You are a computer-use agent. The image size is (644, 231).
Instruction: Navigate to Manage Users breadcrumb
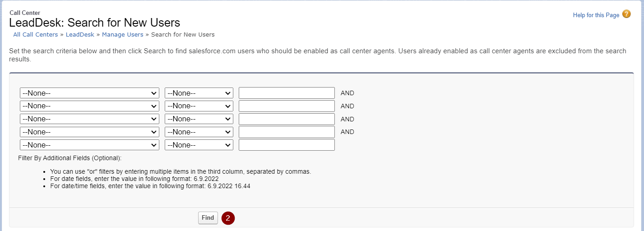123,34
